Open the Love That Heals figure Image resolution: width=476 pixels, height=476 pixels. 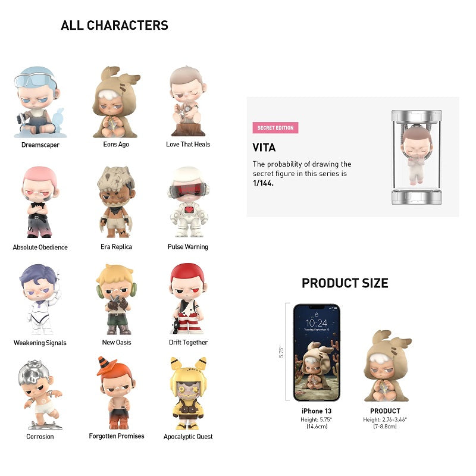[188, 101]
